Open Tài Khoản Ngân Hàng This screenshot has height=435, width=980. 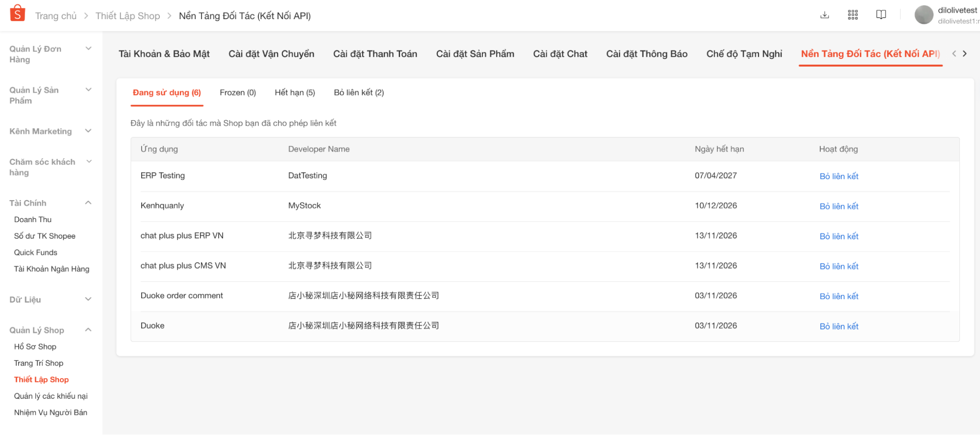(x=51, y=269)
